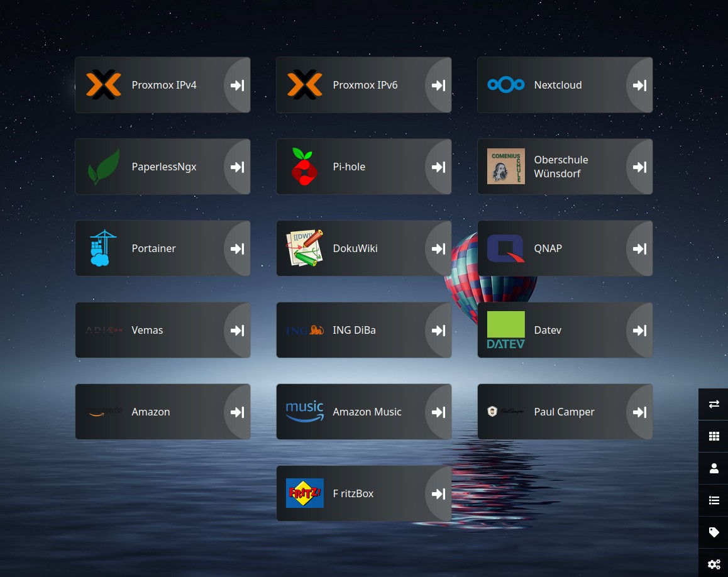The height and width of the screenshot is (577, 728).
Task: Click Portainer's arrow launch icon
Action: (x=237, y=249)
